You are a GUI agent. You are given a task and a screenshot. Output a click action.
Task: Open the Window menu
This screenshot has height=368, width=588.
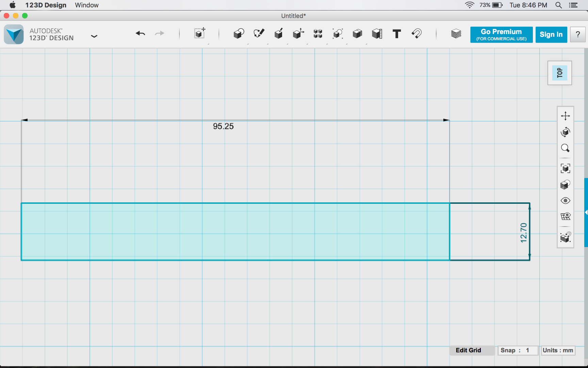[87, 5]
